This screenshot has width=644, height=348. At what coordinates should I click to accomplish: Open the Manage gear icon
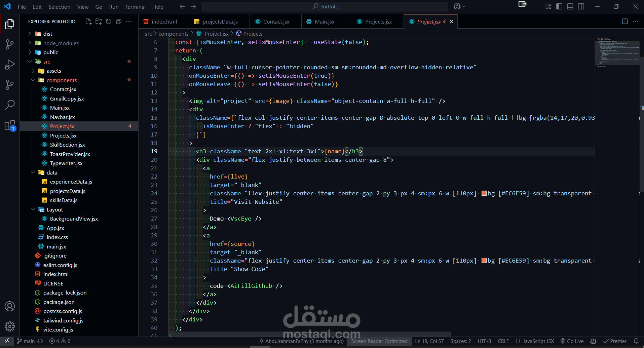[x=10, y=326]
